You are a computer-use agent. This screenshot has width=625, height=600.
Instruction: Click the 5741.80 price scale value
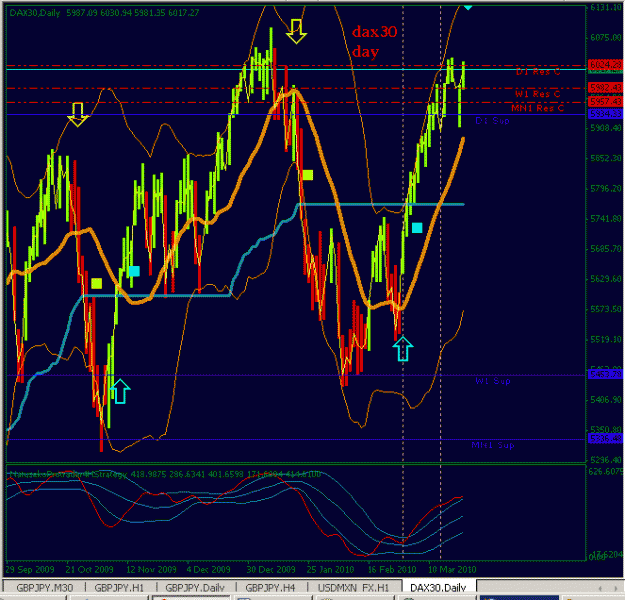(606, 218)
